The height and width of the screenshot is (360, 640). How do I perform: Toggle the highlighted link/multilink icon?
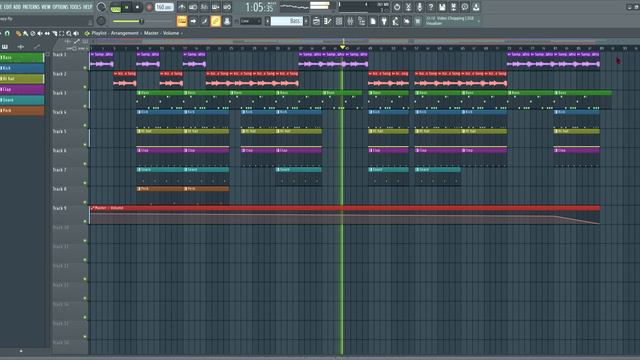click(x=216, y=21)
